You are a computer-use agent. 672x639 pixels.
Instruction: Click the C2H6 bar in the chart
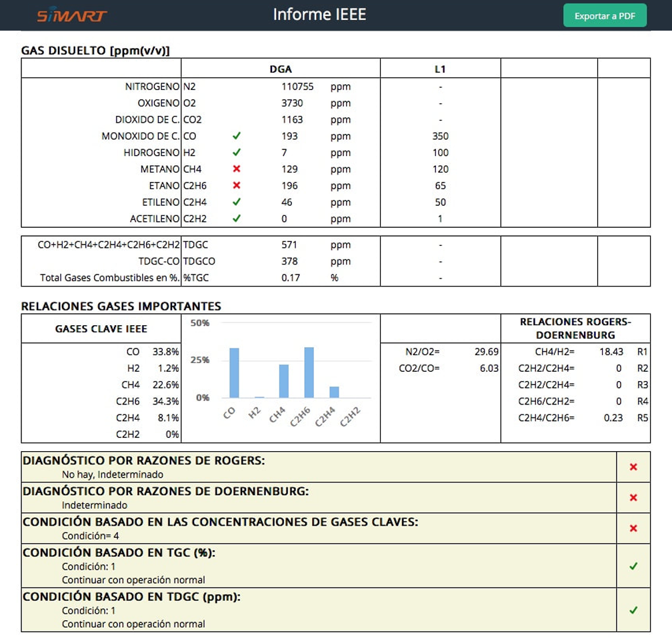click(309, 372)
